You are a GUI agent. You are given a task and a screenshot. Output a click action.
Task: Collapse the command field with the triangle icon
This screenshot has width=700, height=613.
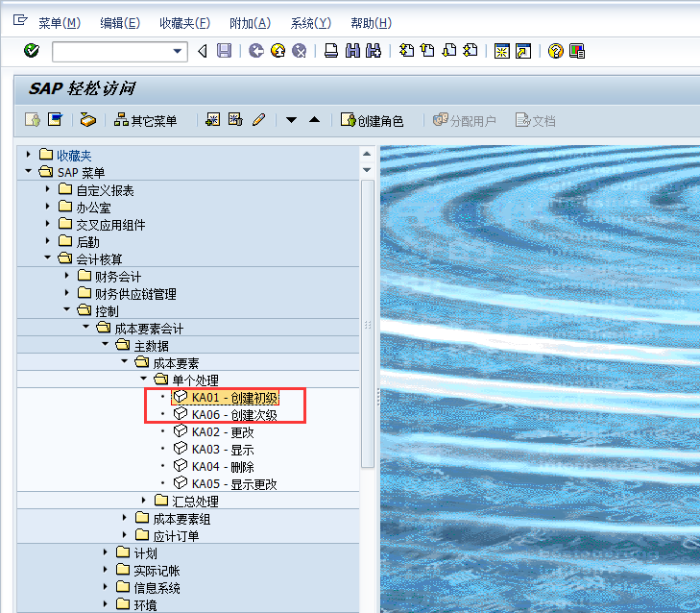pos(203,51)
